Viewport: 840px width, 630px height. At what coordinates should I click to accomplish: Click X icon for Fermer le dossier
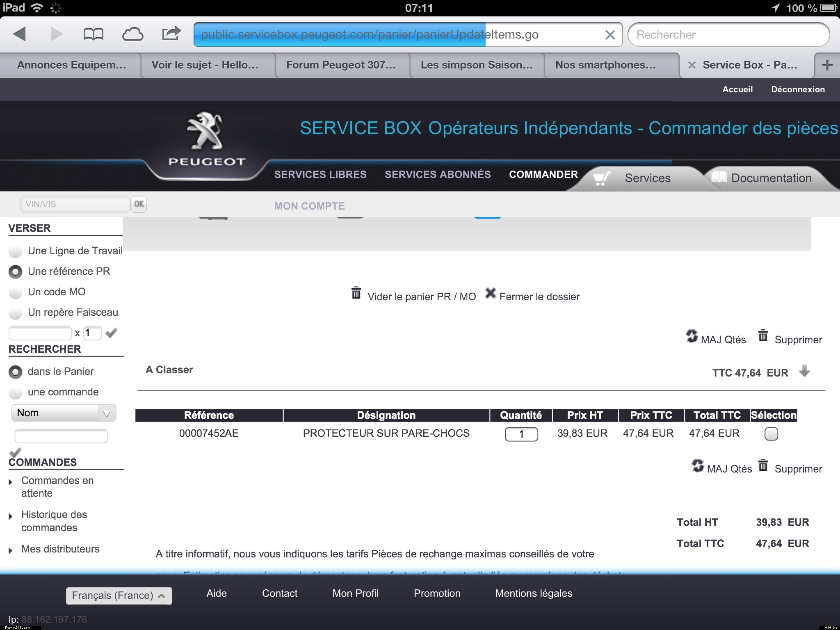(490, 293)
